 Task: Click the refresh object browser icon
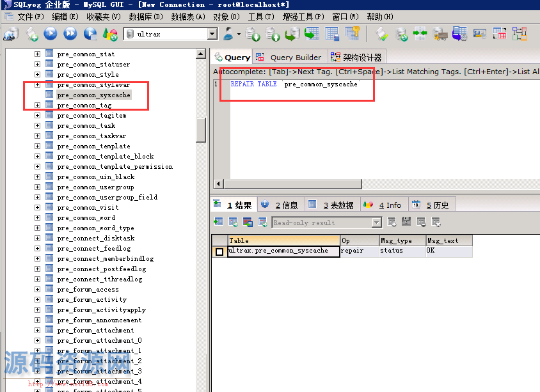click(110, 34)
